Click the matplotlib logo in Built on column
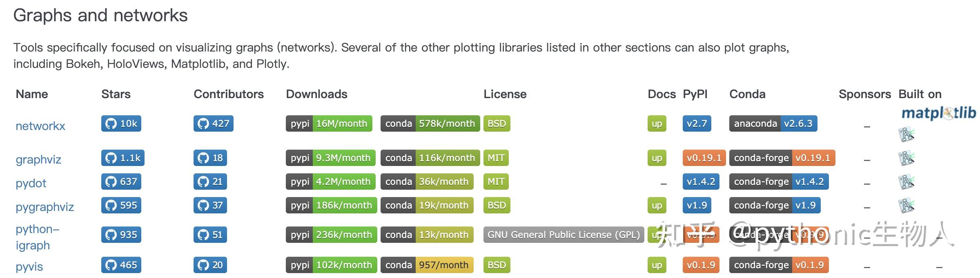Screen dimensions: 980x278 (938, 113)
